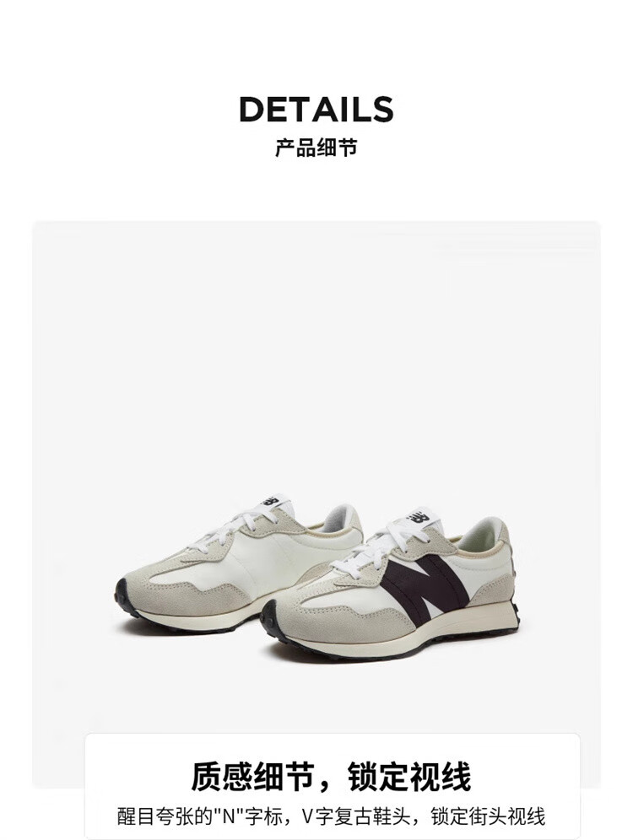Click the 锁定视线 part of the headline
Screen dimensions: 633x840
click(409, 777)
